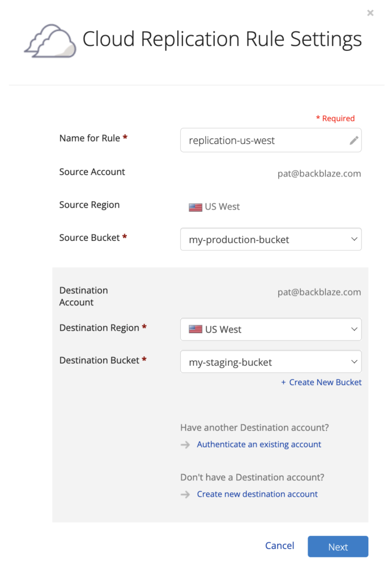
Task: Click the plus icon next to Create New Bucket
Action: tap(283, 382)
